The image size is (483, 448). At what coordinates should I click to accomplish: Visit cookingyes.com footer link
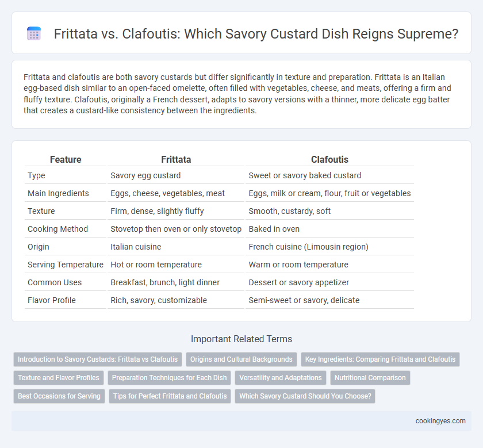click(440, 421)
